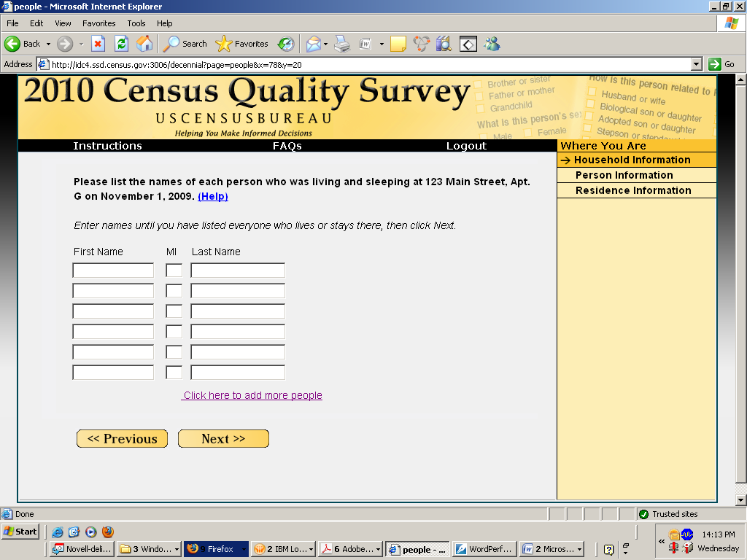
Task: Click the Research books toolbar icon
Action: pyautogui.click(x=444, y=44)
